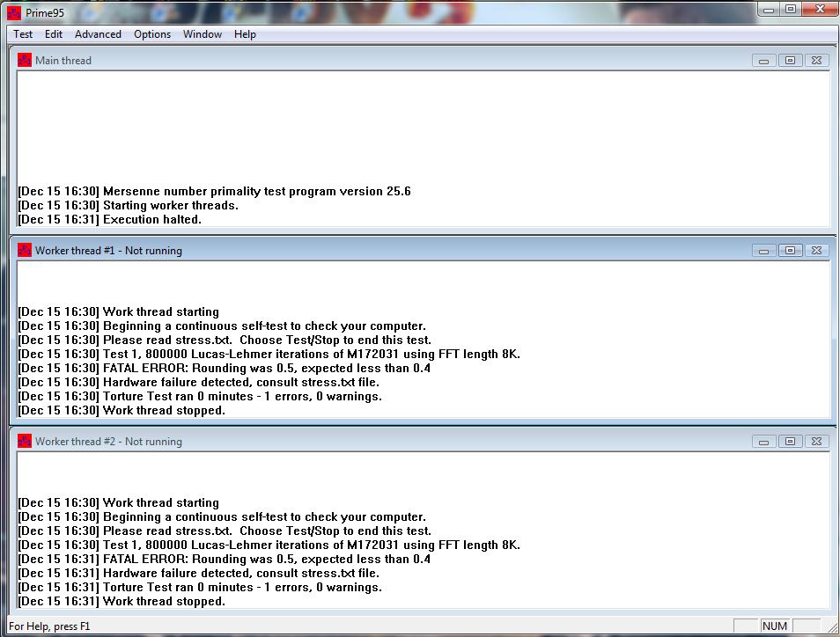This screenshot has width=840, height=637.
Task: Click the 16:31 FATAL ERROR line in Worker #2
Action: [224, 560]
